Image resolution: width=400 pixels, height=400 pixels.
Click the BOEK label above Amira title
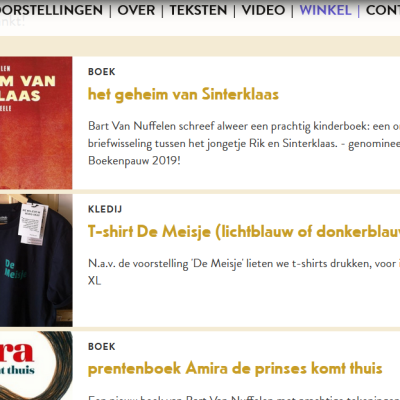pos(102,347)
